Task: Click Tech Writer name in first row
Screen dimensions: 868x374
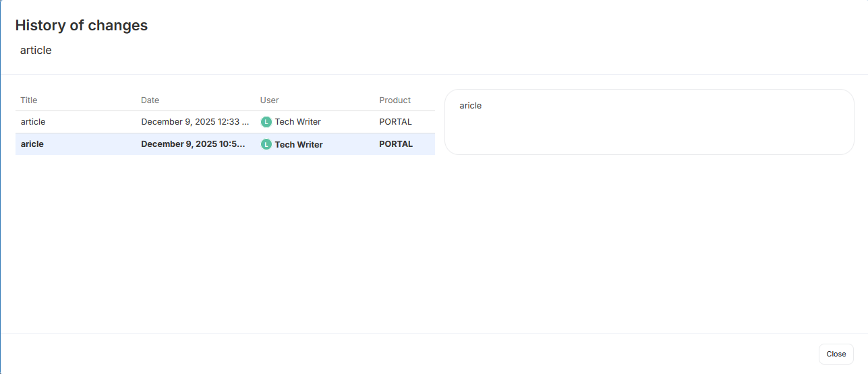Action: coord(297,122)
